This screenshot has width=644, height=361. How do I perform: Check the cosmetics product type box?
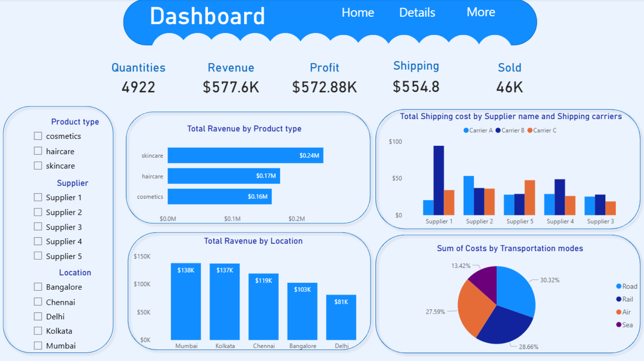(x=38, y=136)
